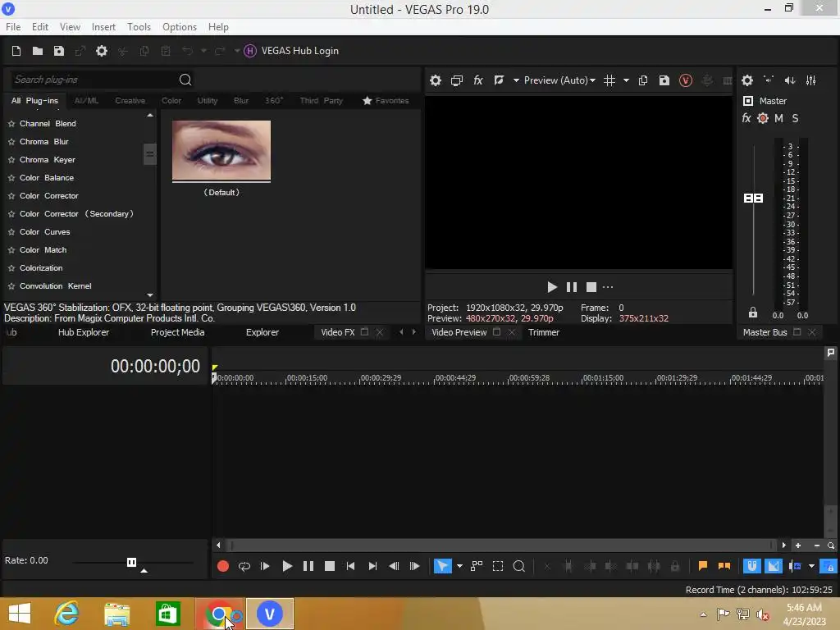Save preview snapshot to file
The image size is (840, 630).
[664, 80]
